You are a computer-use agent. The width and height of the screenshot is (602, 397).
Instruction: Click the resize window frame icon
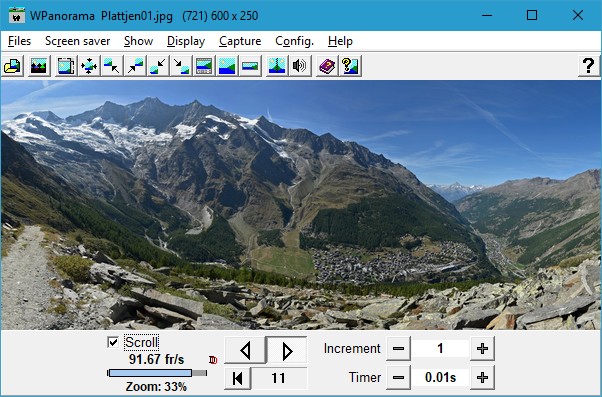coord(66,66)
